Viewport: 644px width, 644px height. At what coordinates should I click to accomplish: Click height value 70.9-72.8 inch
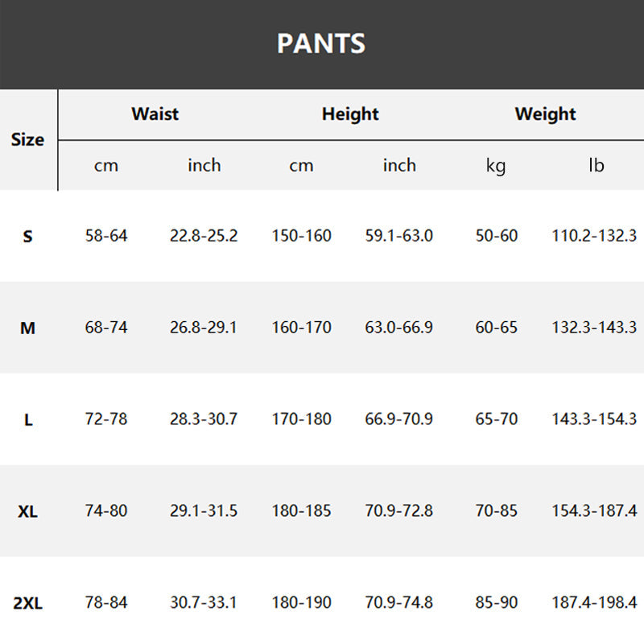pos(399,511)
